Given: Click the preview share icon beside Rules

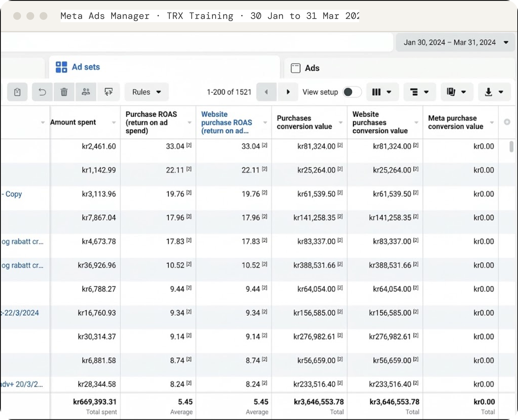Looking at the screenshot, I should point(108,92).
